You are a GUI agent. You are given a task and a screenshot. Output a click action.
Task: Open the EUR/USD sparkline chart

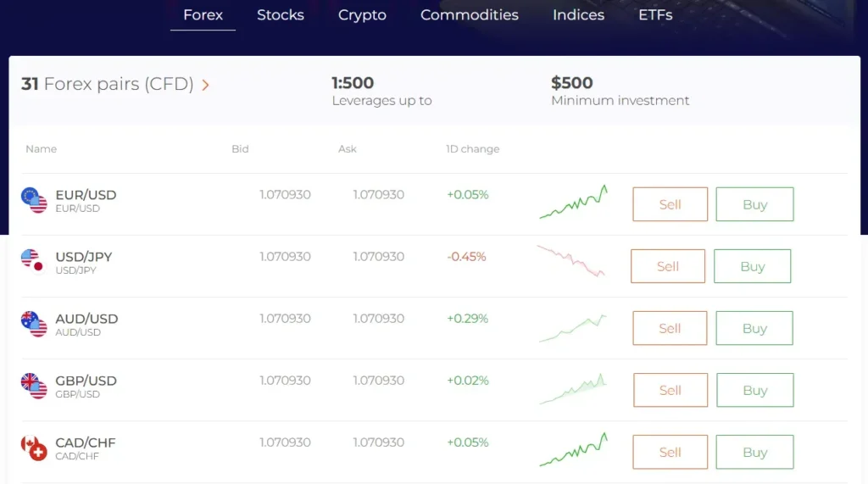click(x=574, y=203)
